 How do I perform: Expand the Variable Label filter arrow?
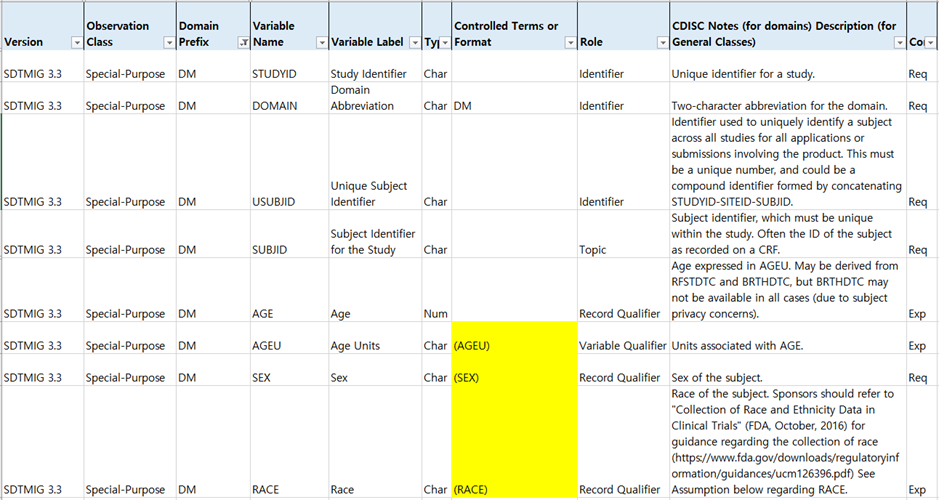pyautogui.click(x=413, y=43)
